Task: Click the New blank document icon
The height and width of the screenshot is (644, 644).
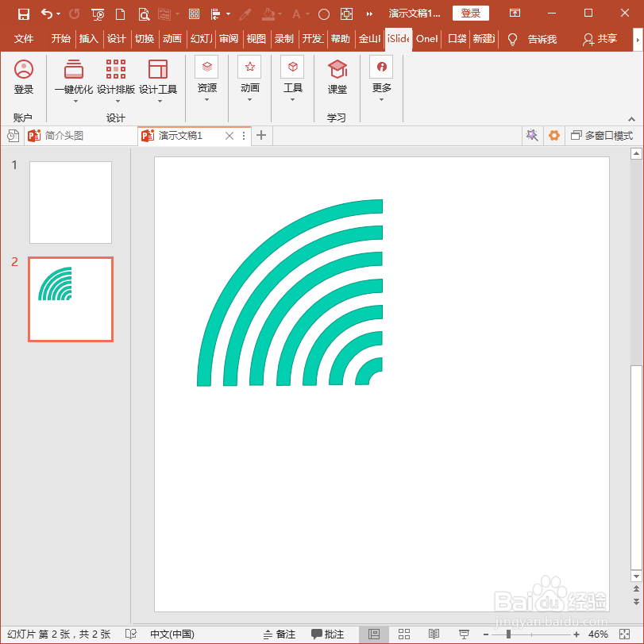Action: [x=121, y=14]
